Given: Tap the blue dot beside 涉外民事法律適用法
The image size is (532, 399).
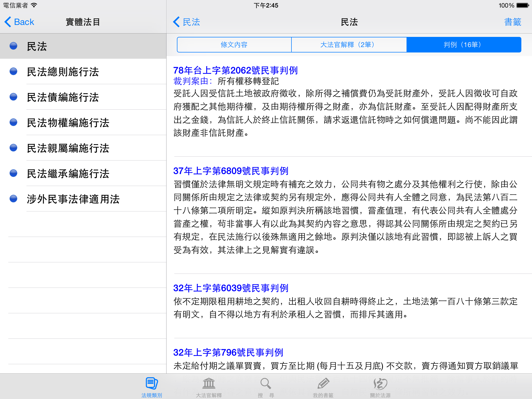Looking at the screenshot, I should [14, 199].
